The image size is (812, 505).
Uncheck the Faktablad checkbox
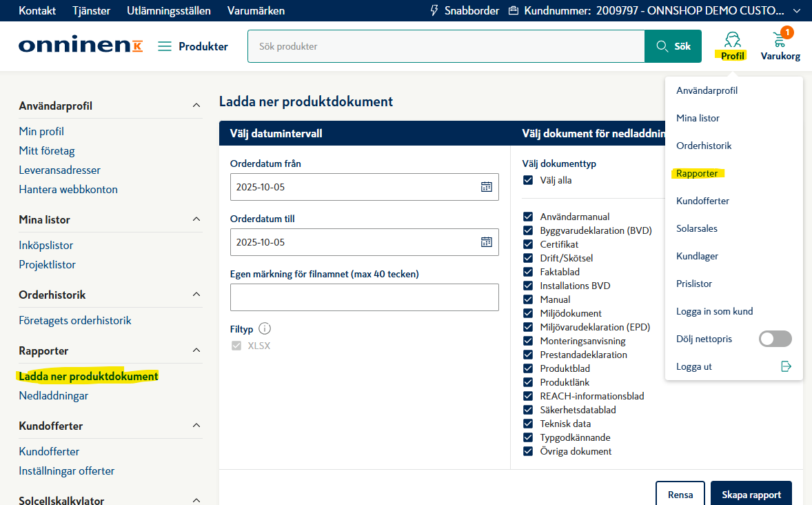click(528, 272)
